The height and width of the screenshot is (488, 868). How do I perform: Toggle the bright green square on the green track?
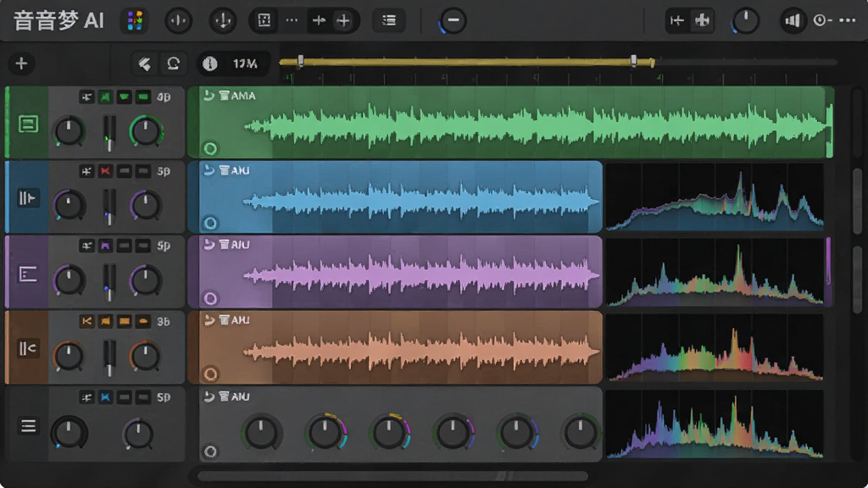point(142,97)
